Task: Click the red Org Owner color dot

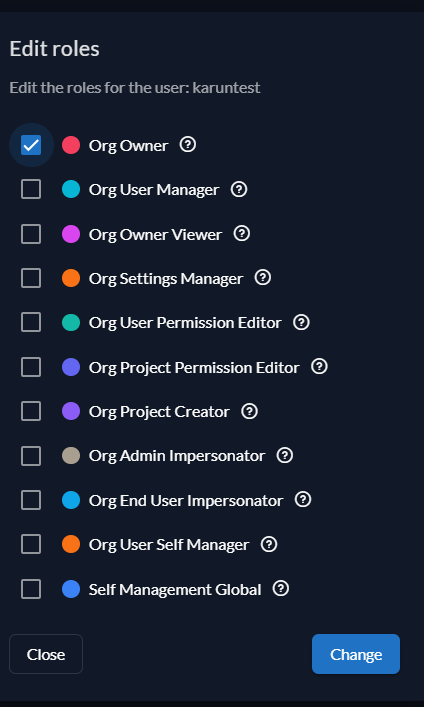Action: 71,145
